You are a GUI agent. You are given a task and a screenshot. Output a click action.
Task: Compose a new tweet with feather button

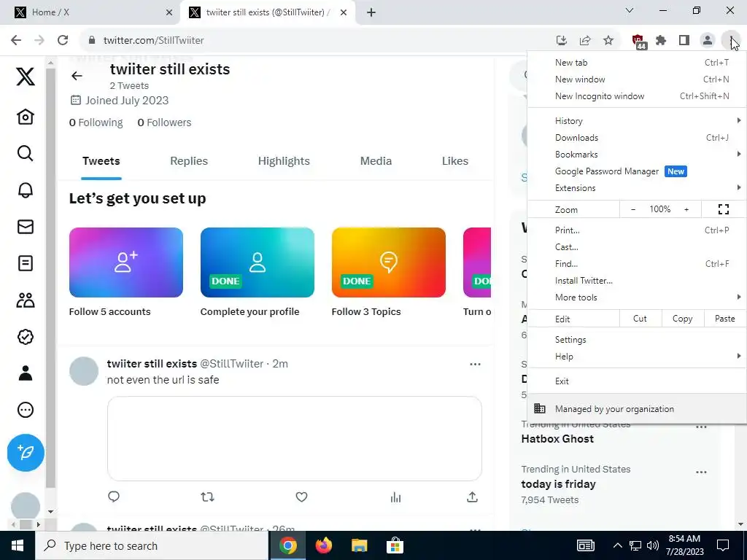(26, 452)
